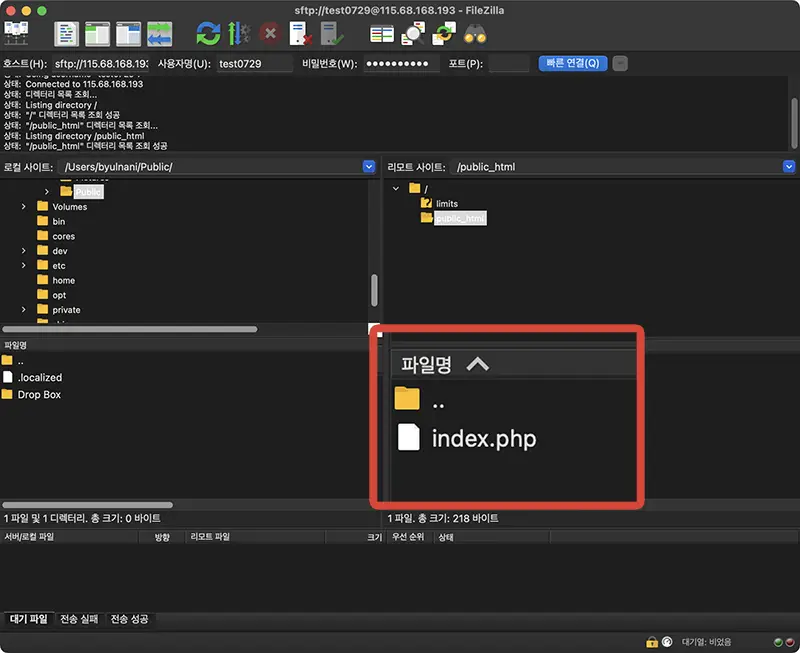Sort local files by 파일명 header
Viewport: 800px width, 653px height.
pos(15,345)
